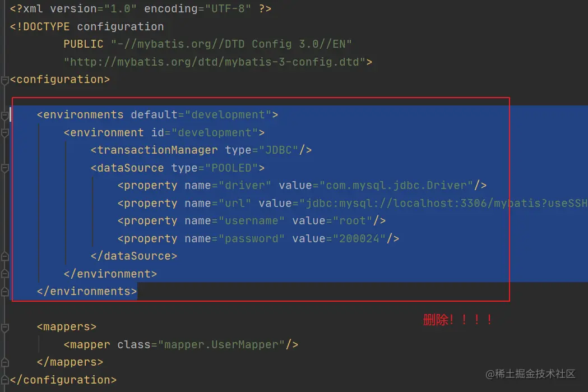
Task: Click the com.mysql.jdbc.Driver value
Action: (x=396, y=185)
